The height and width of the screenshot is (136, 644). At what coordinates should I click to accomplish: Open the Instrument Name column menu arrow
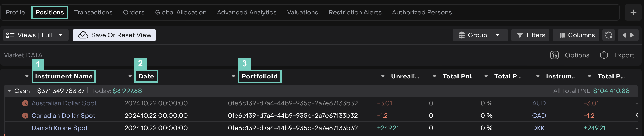click(27, 76)
